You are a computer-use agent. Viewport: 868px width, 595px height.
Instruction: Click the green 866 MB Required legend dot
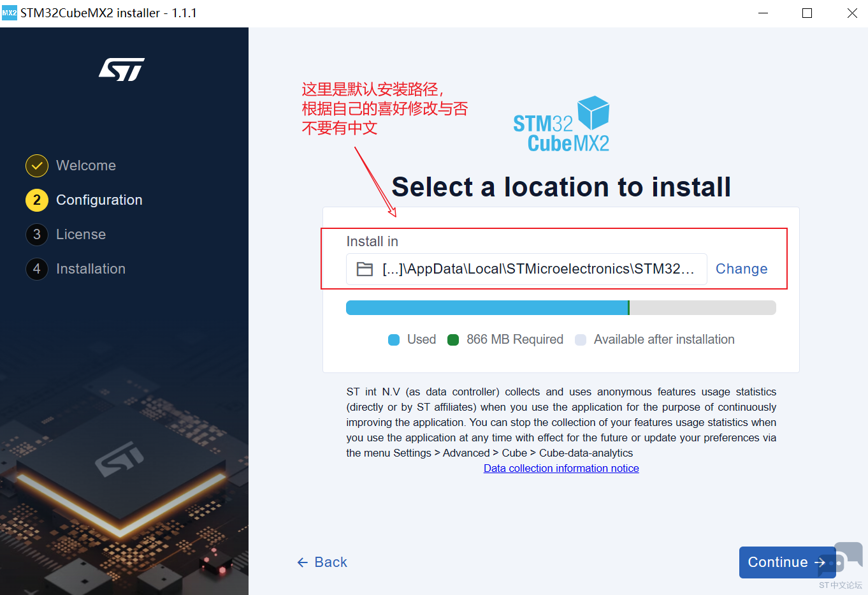pyautogui.click(x=453, y=340)
